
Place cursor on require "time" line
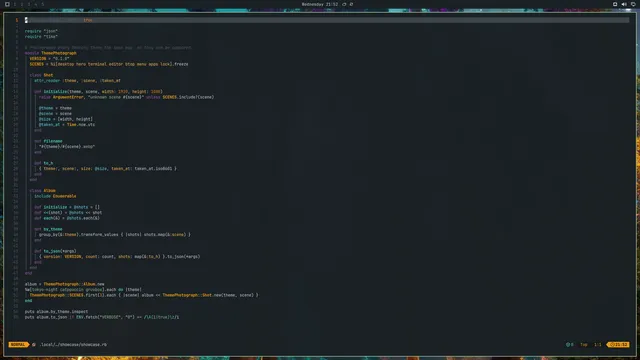coord(41,36)
